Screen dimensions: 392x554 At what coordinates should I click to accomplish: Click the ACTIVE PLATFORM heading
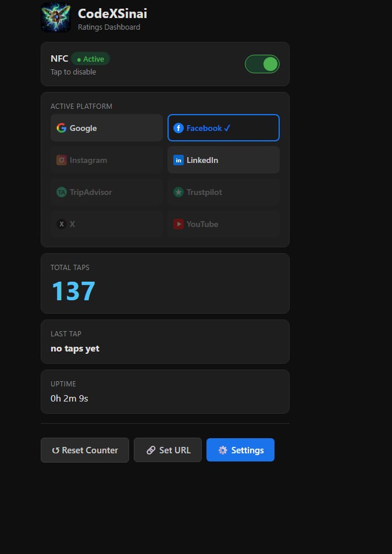pyautogui.click(x=81, y=106)
